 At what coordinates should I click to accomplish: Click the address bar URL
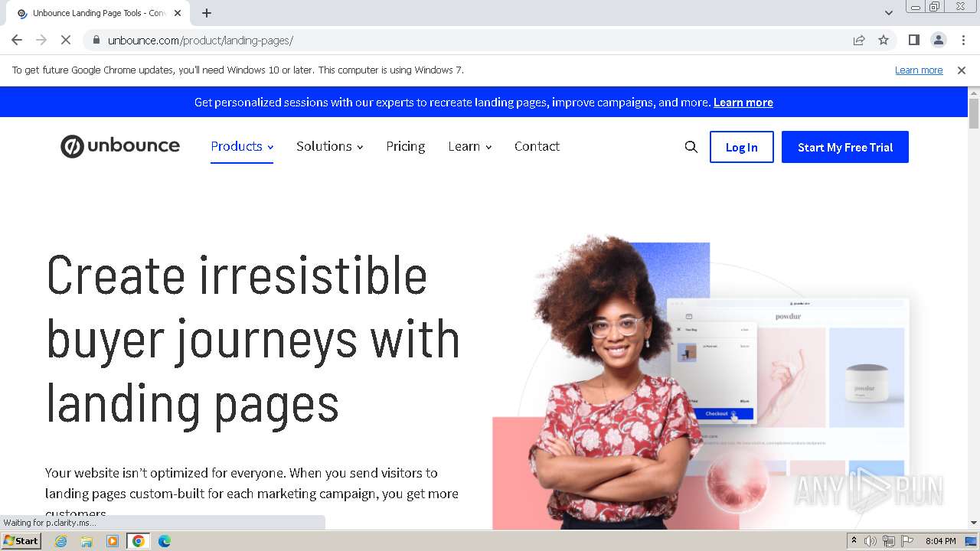201,40
